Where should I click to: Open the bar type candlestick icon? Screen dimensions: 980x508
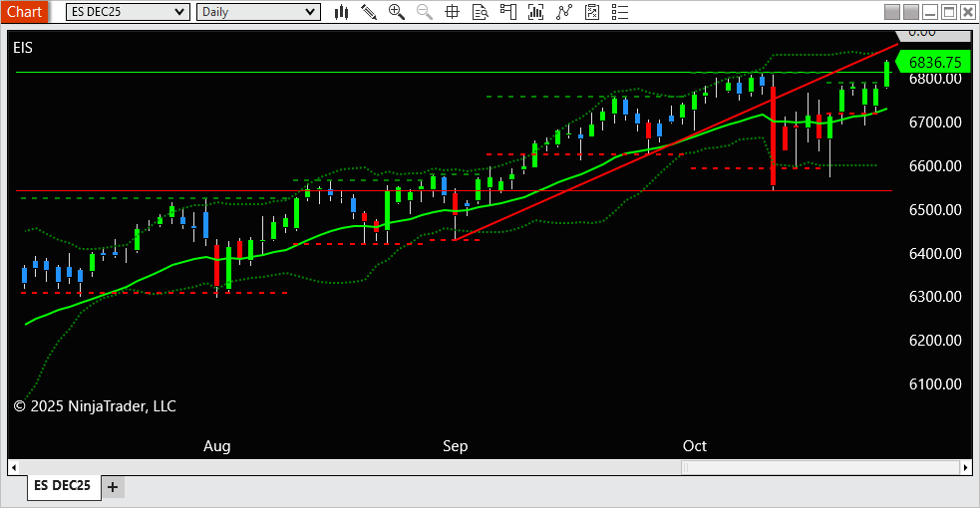coord(341,12)
